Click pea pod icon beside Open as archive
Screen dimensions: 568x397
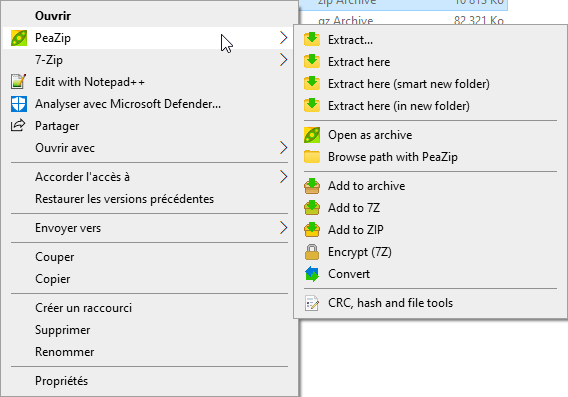pyautogui.click(x=312, y=135)
